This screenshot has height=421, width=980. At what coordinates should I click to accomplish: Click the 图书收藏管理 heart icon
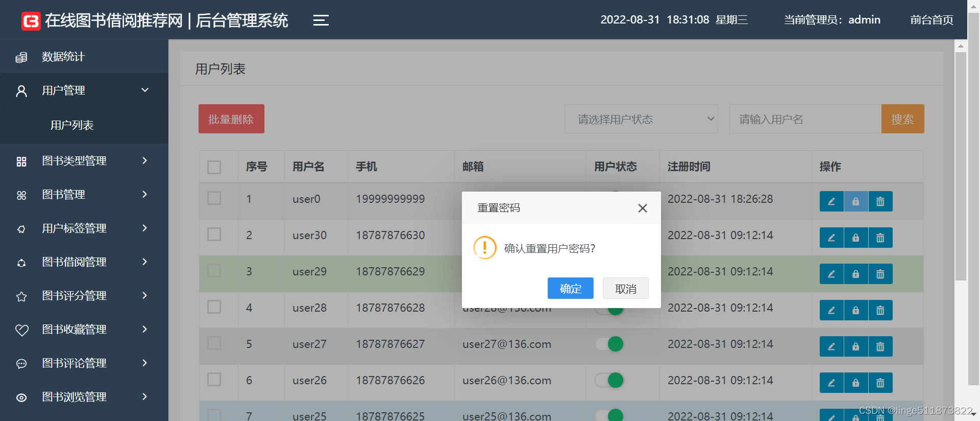[x=21, y=330]
